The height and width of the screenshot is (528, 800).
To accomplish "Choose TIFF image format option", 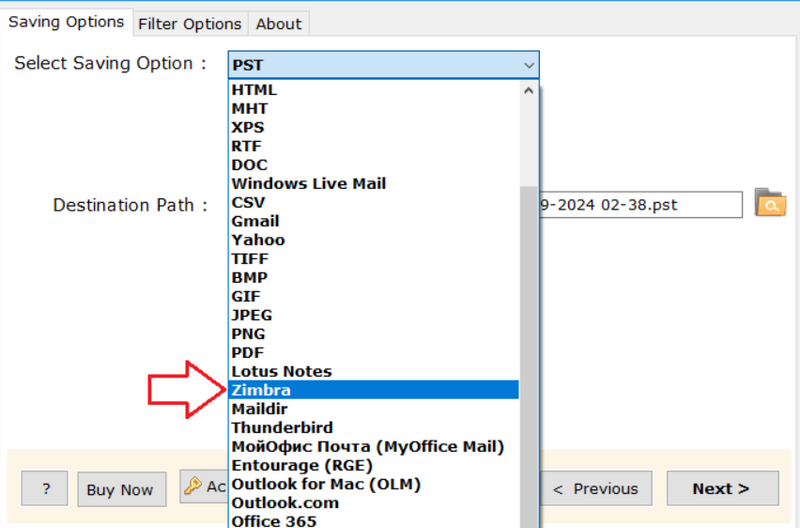I will pos(374,259).
